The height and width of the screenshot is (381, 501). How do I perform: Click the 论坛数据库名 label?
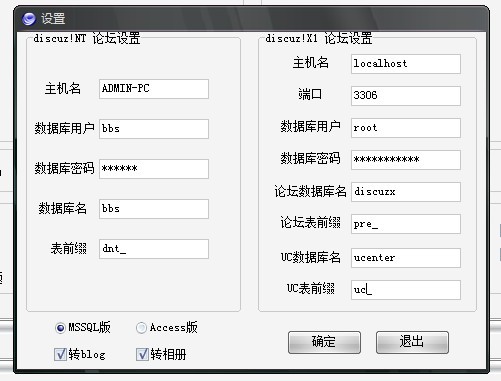[x=310, y=191]
